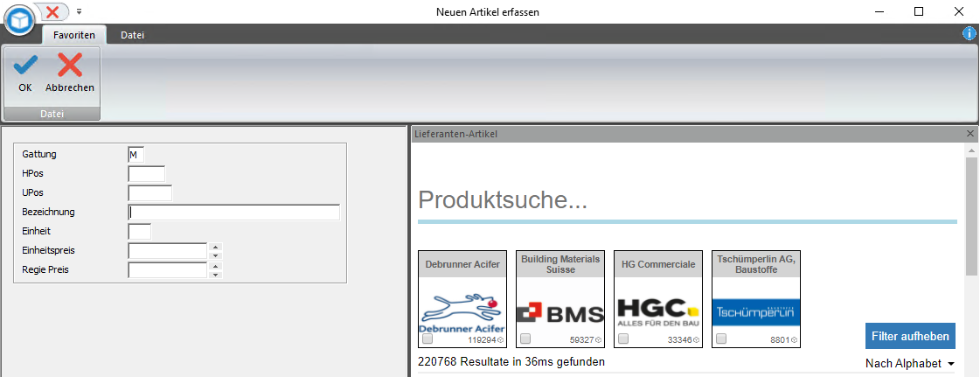This screenshot has width=980, height=377.
Task: Switch to the Favoriten ribbon tab
Action: [x=73, y=35]
